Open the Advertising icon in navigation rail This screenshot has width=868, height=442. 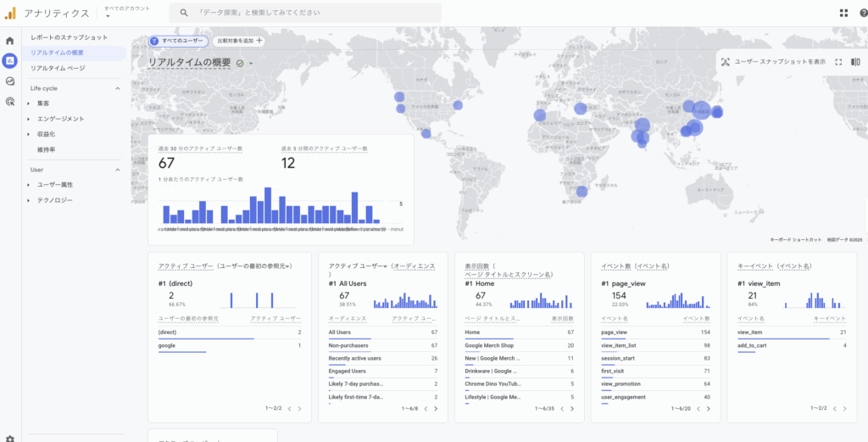(x=9, y=102)
